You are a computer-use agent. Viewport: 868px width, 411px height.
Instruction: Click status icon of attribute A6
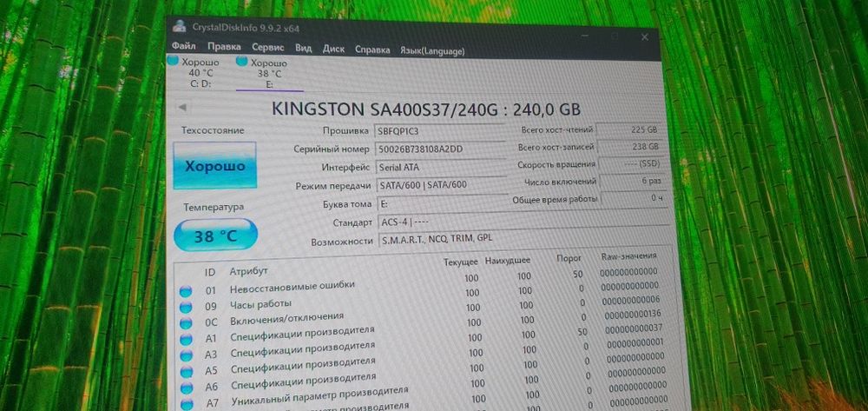[x=187, y=388]
